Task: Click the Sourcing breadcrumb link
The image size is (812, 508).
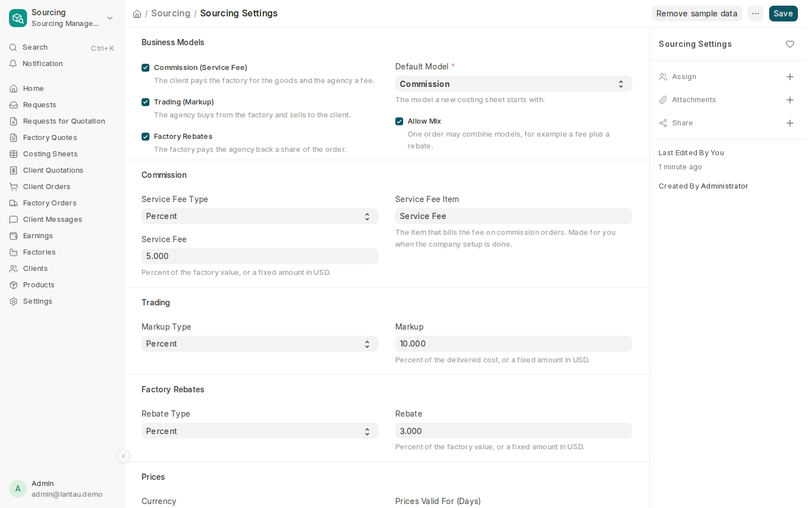Action: coord(171,13)
